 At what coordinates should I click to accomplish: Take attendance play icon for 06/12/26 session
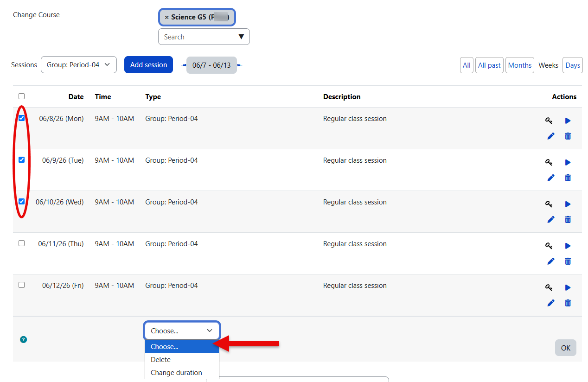568,287
